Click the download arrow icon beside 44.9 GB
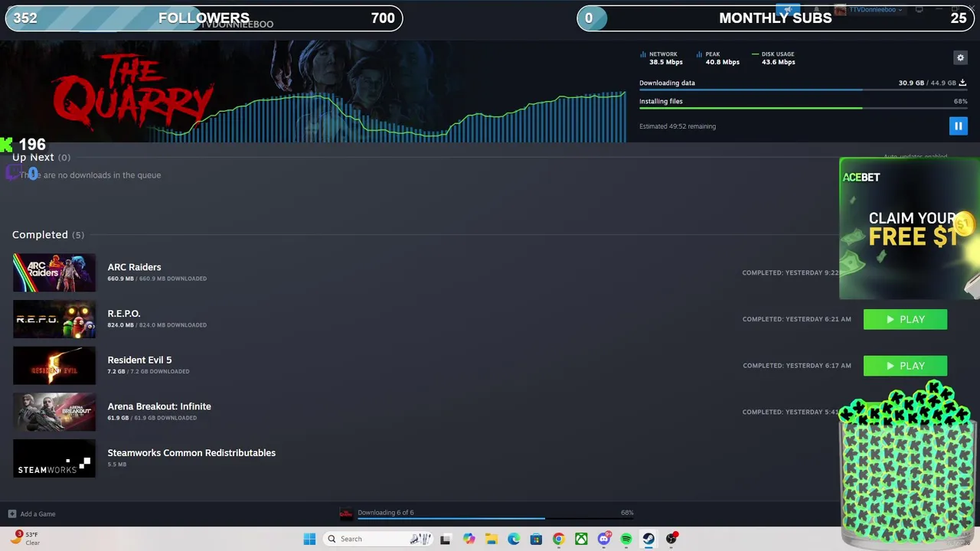This screenshot has width=980, height=551. click(962, 83)
